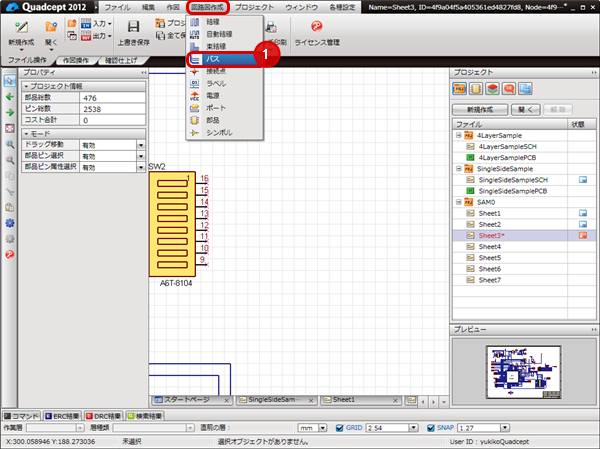Image resolution: width=600 pixels, height=449 pixels.
Task: Close the スタートページ document tab
Action: [227, 401]
